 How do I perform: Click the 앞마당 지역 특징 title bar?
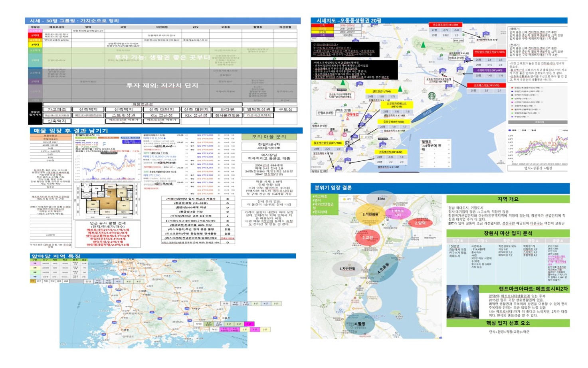(163, 256)
